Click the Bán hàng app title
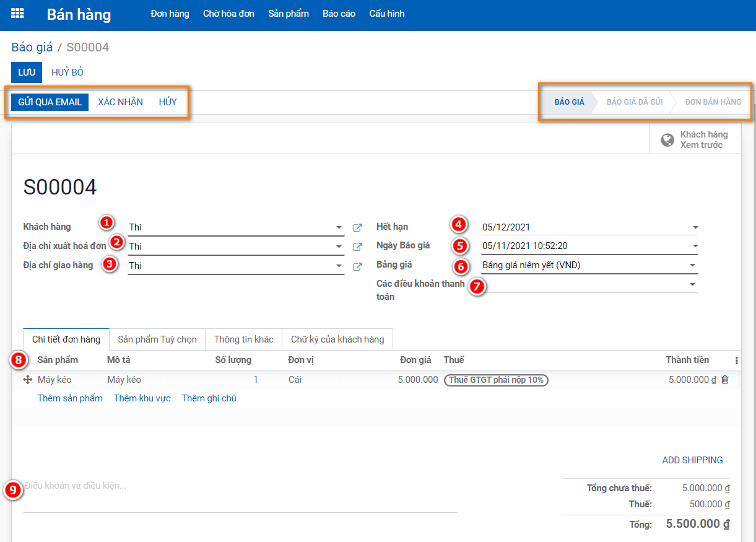Viewport: 756px width, 542px height. (x=79, y=14)
